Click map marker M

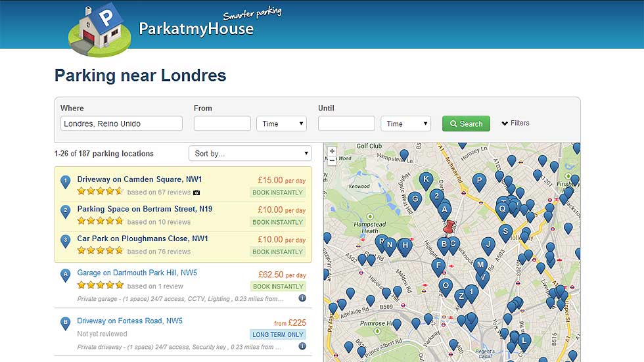480,266
